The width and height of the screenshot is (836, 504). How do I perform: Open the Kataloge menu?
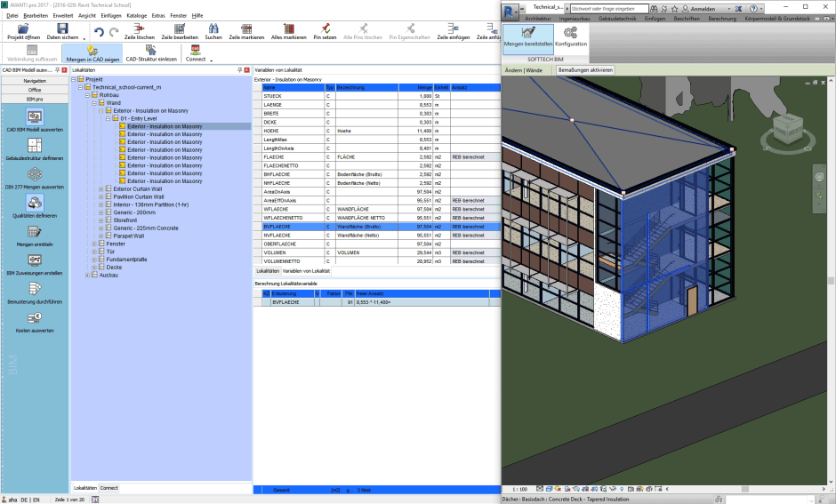[136, 15]
